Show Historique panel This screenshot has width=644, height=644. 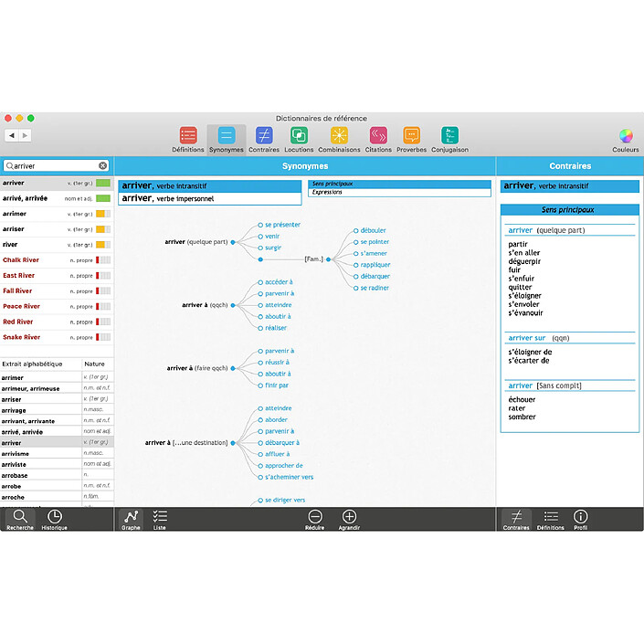click(x=54, y=519)
